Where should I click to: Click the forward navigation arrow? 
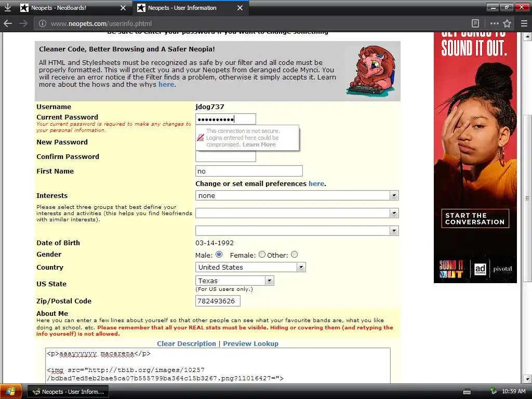point(23,23)
